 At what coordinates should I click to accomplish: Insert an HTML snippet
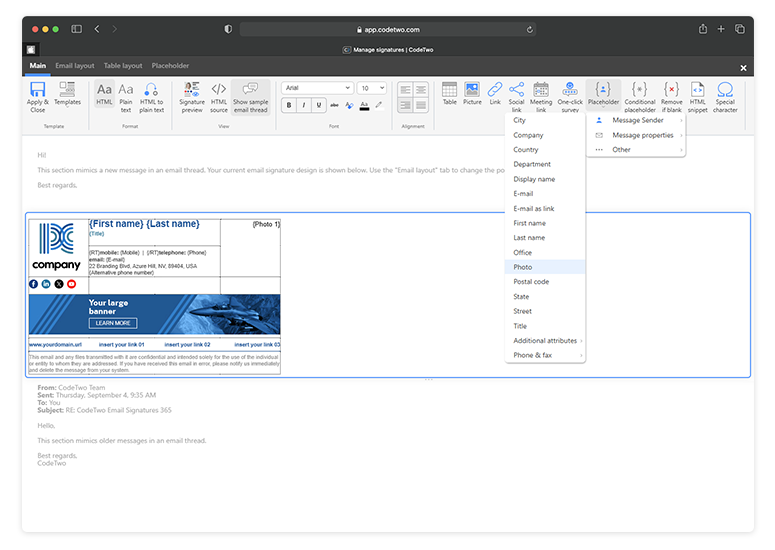tap(697, 97)
